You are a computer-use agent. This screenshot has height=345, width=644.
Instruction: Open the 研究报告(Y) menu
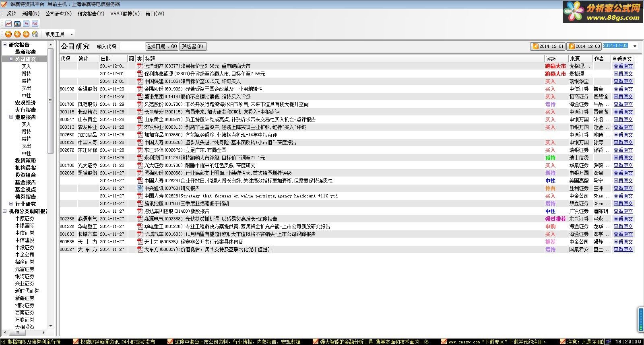(x=91, y=14)
